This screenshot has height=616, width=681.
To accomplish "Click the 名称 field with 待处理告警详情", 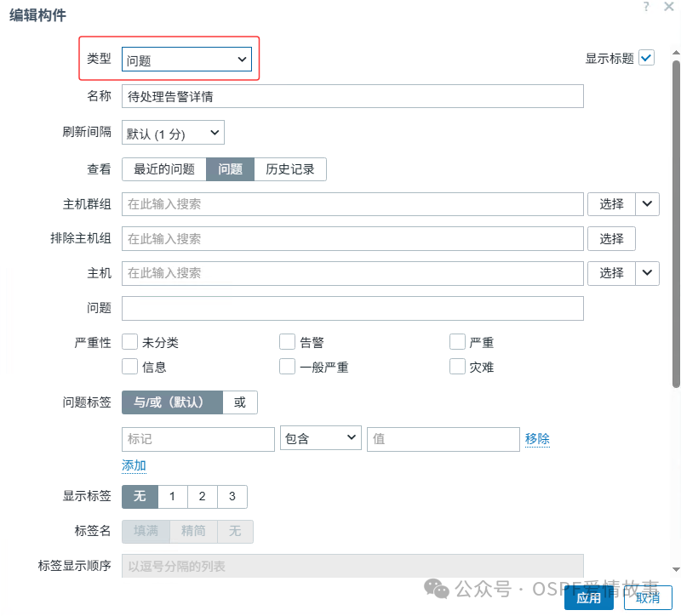I will pos(352,96).
